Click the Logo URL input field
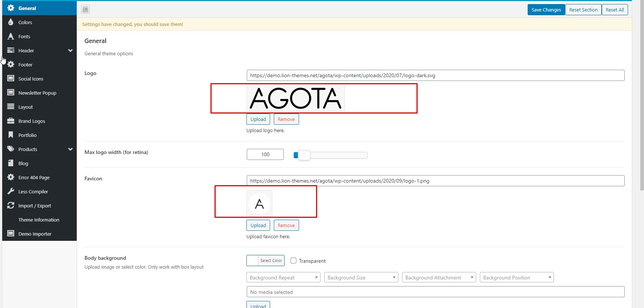Viewport: 644px width, 308px height. 435,75
